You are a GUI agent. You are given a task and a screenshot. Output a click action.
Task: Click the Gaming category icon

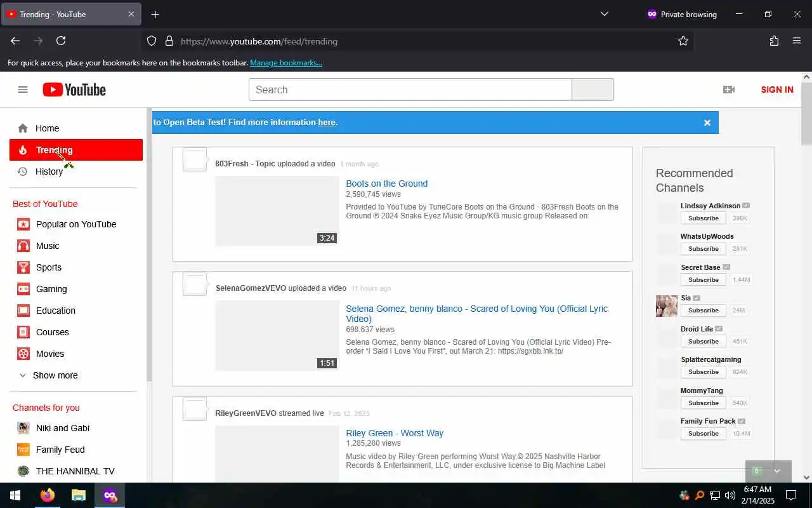click(23, 289)
